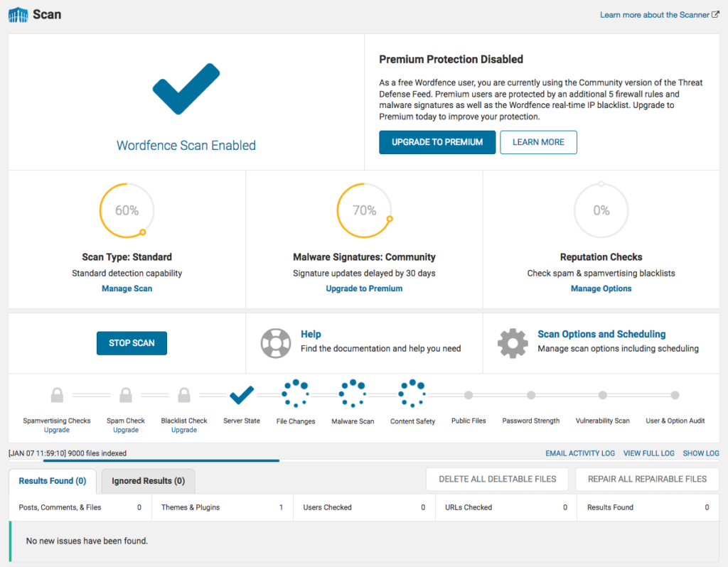This screenshot has height=567, width=728.
Task: Open Manage Options under Reputation Checks
Action: point(601,288)
